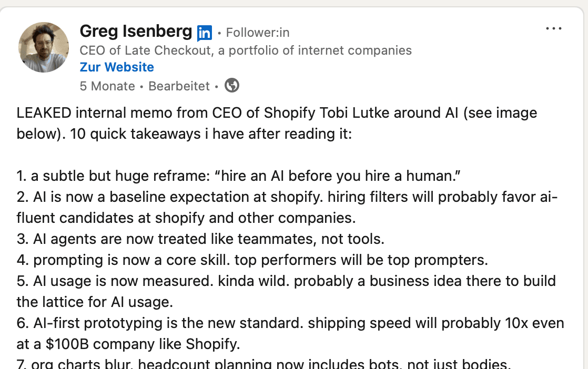Click Greg Isenberg's profile photo
Image resolution: width=588 pixels, height=369 pixels.
click(x=44, y=47)
